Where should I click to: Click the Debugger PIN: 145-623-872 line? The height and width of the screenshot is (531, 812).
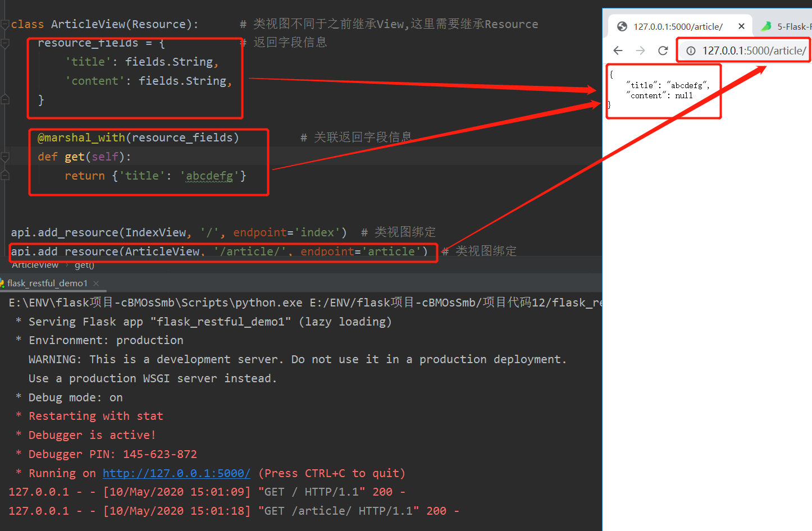point(106,454)
